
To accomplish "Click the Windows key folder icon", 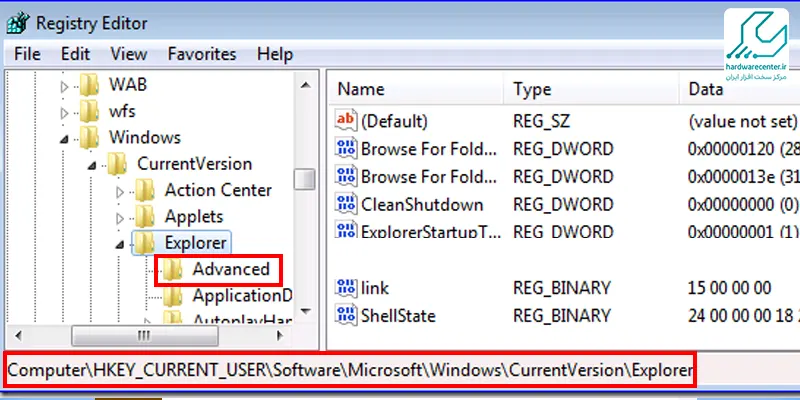I will 89,138.
